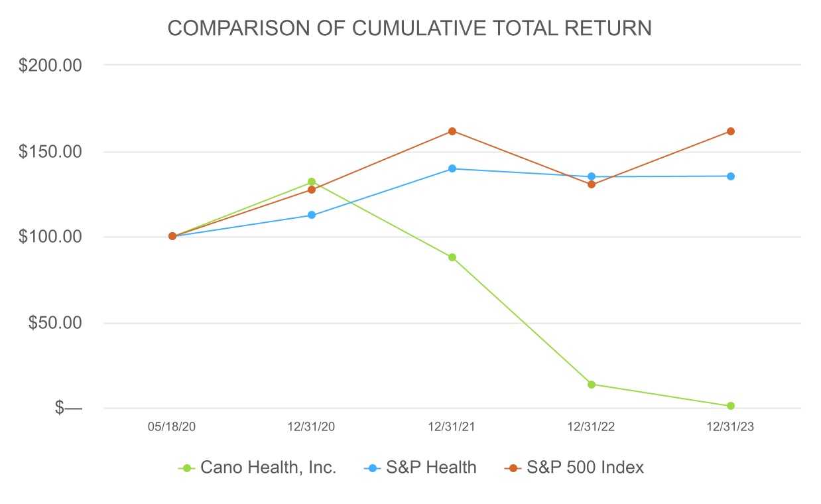Select the S&P 500 Index legend label
821x504 pixels.
(x=585, y=468)
